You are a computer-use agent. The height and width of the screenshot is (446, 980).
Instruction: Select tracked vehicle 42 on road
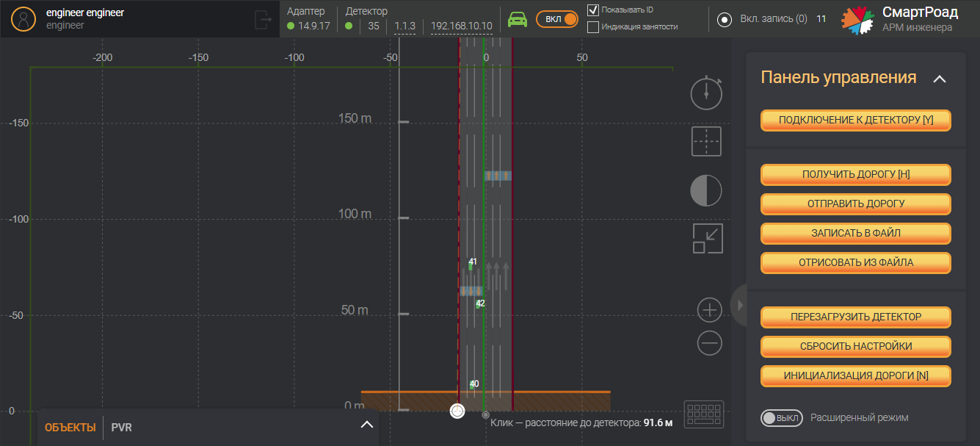click(479, 303)
